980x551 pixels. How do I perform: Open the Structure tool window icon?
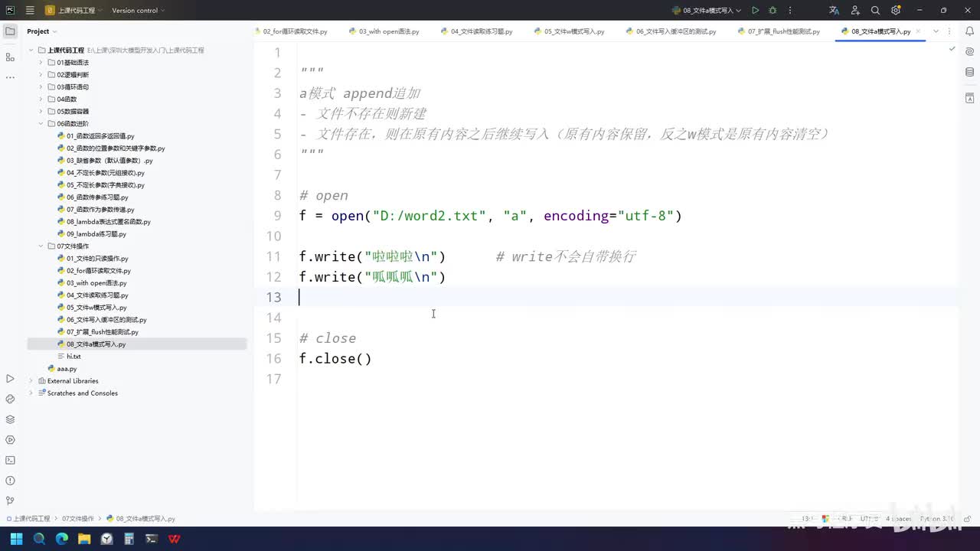(x=10, y=57)
